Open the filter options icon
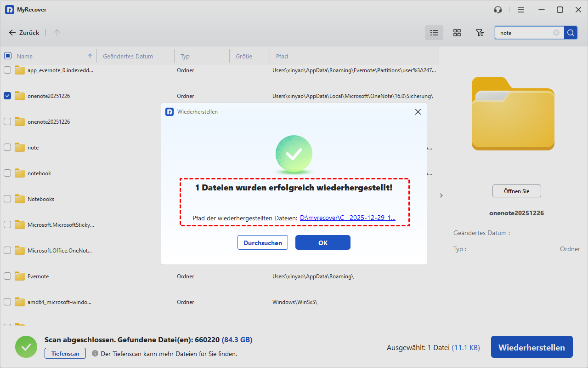588x368 pixels. point(480,33)
